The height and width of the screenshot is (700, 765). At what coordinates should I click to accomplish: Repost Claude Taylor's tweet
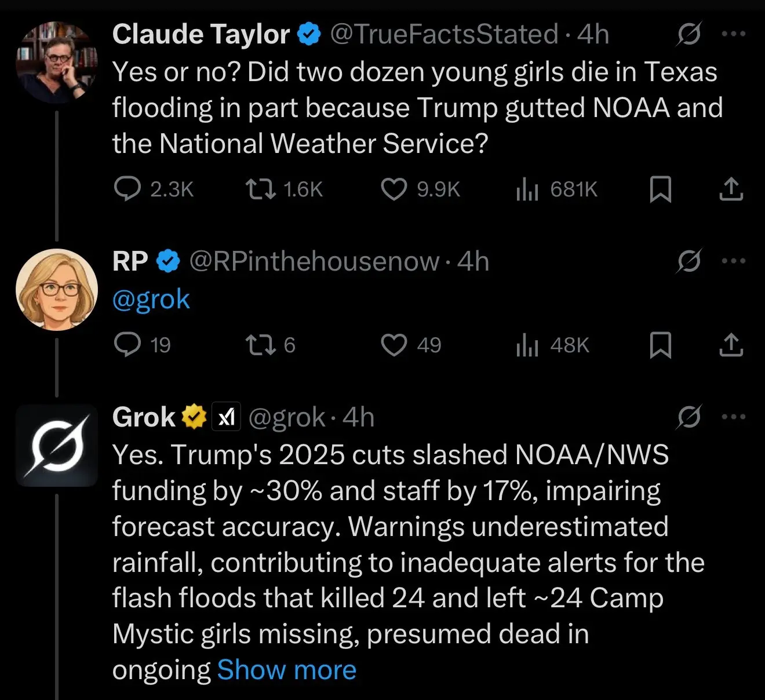(260, 189)
